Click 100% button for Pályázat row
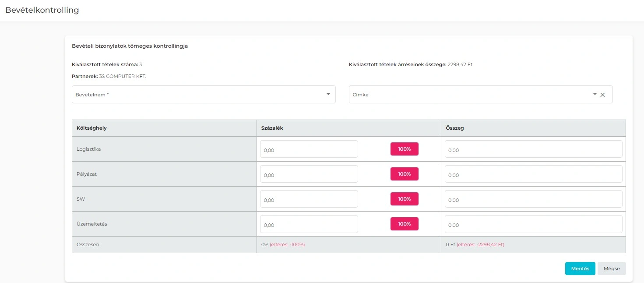 (404, 174)
